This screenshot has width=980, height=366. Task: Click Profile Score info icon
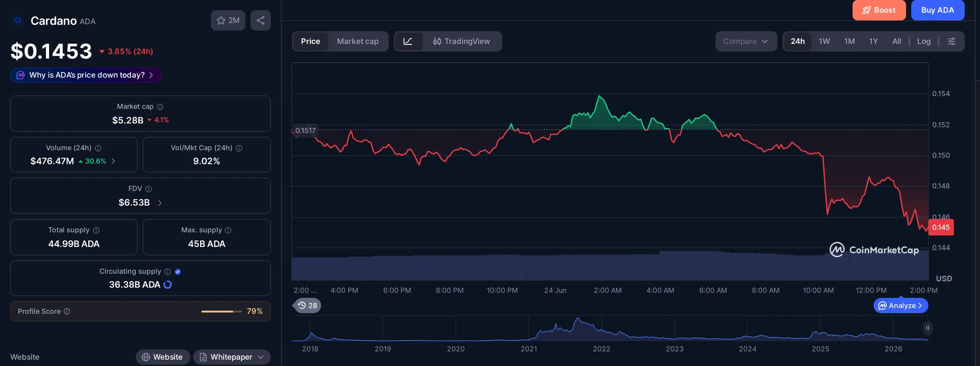pos(67,311)
